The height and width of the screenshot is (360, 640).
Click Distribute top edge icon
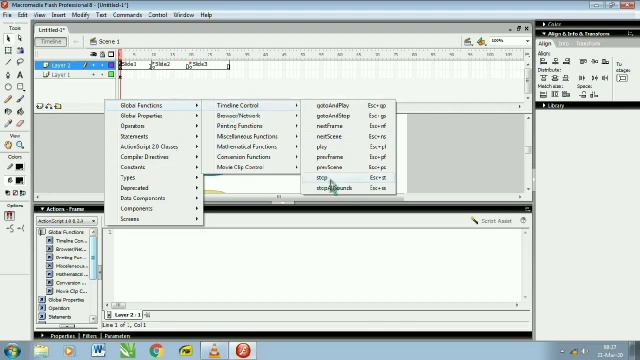[x=543, y=78]
